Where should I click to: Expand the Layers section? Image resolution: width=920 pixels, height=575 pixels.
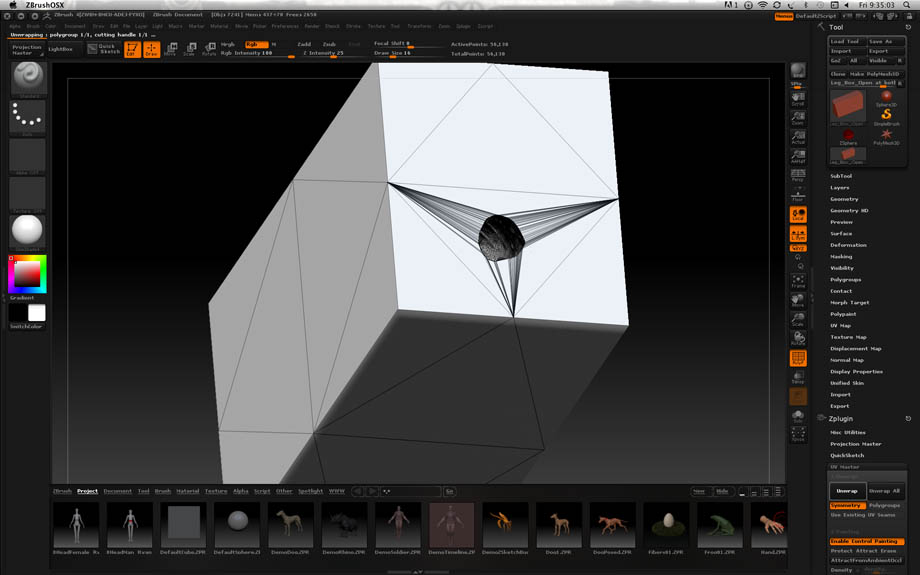pyautogui.click(x=840, y=188)
